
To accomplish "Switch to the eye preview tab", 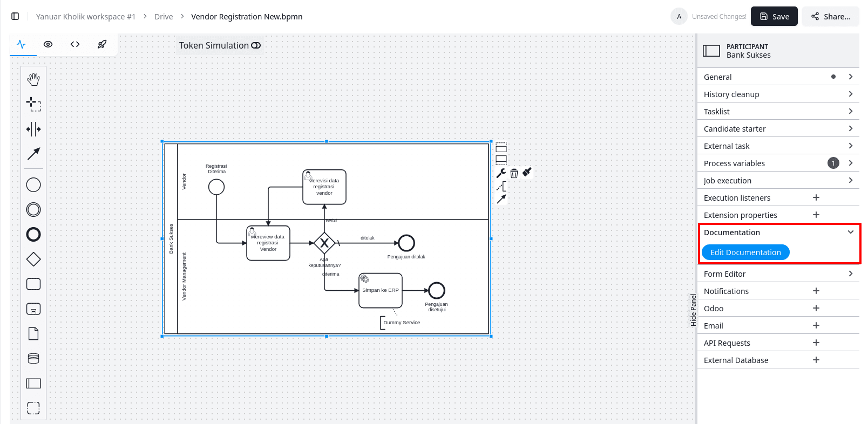I will (48, 44).
